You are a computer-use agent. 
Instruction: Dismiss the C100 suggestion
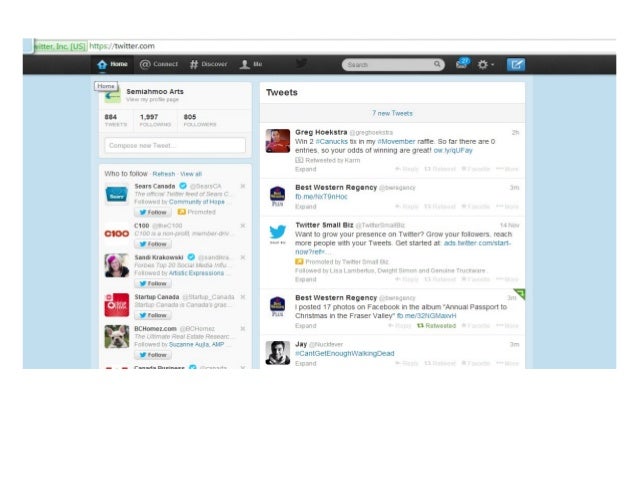(243, 225)
